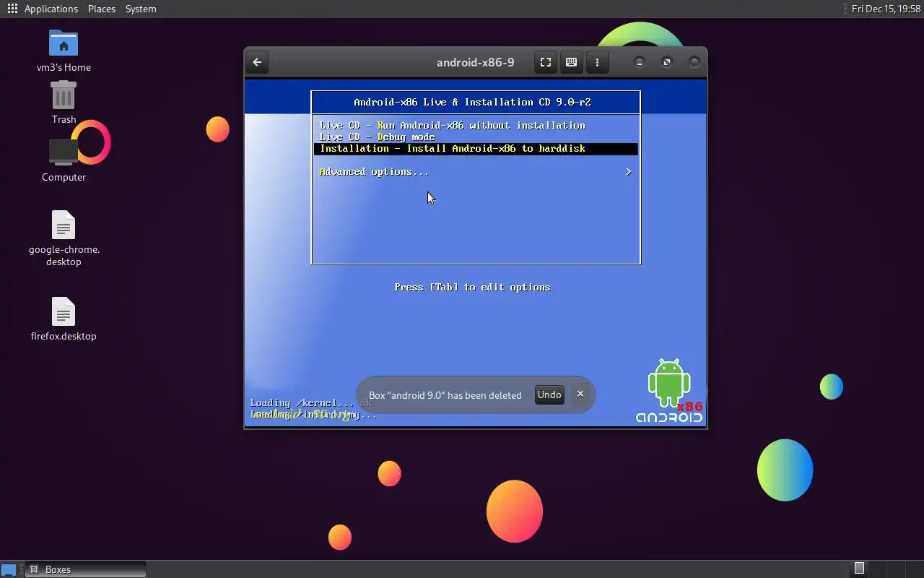Image resolution: width=924 pixels, height=578 pixels.
Task: Expand Advanced options arrow
Action: coord(628,172)
